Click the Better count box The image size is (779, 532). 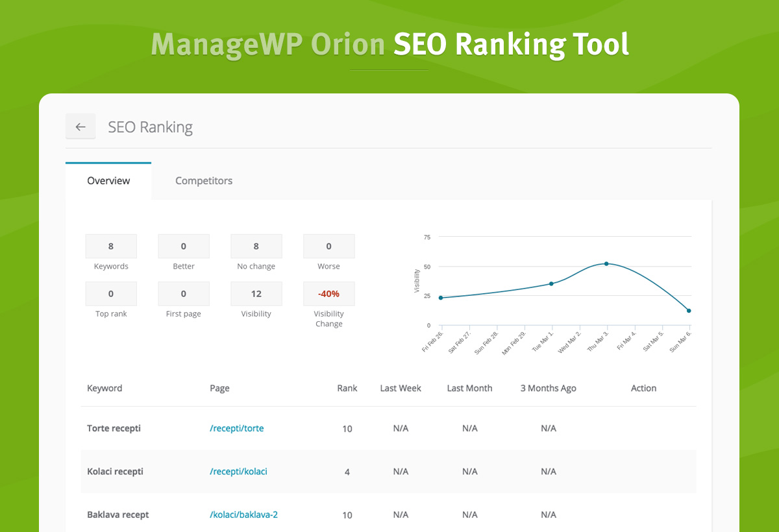[184, 247]
